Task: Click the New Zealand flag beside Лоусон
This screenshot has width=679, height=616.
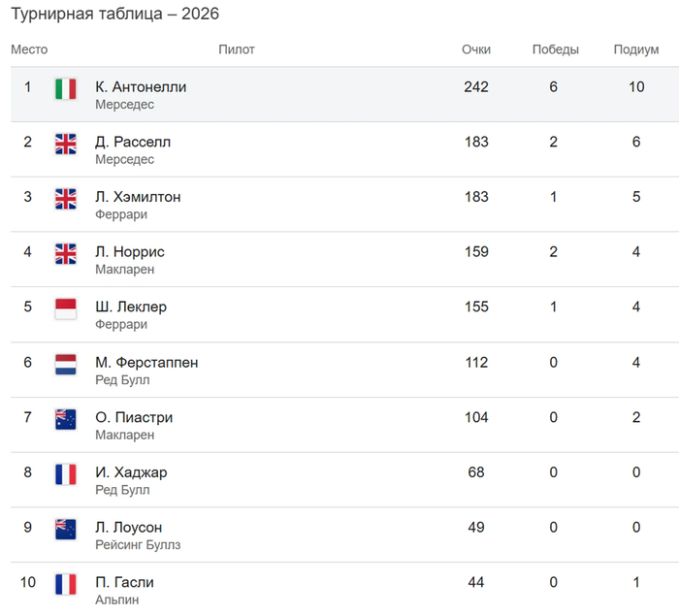Action: pyautogui.click(x=66, y=530)
